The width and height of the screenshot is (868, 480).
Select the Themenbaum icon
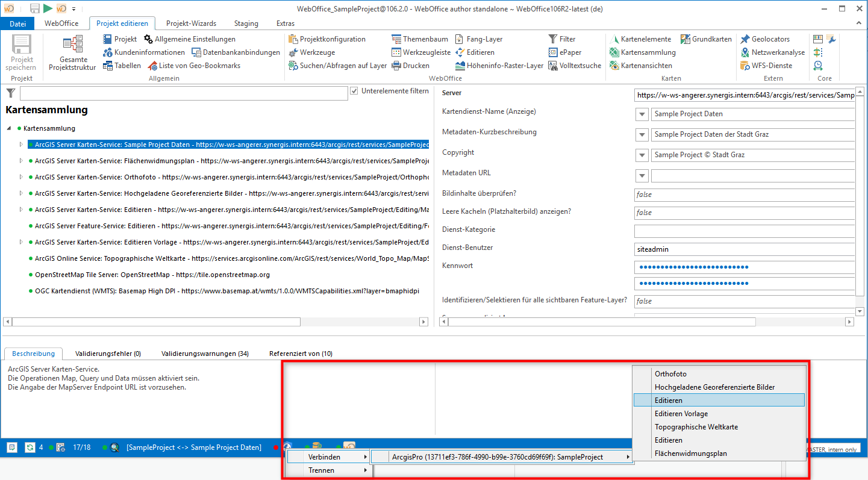396,39
